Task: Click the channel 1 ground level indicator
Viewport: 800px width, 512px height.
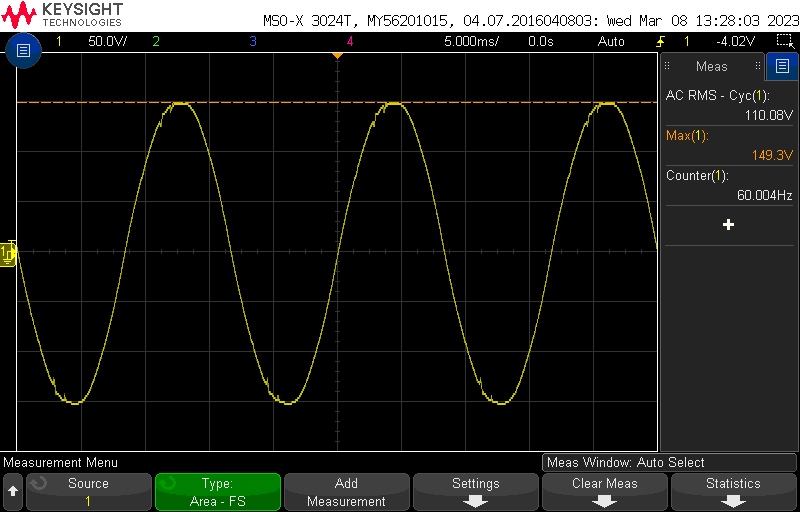Action: [8, 253]
